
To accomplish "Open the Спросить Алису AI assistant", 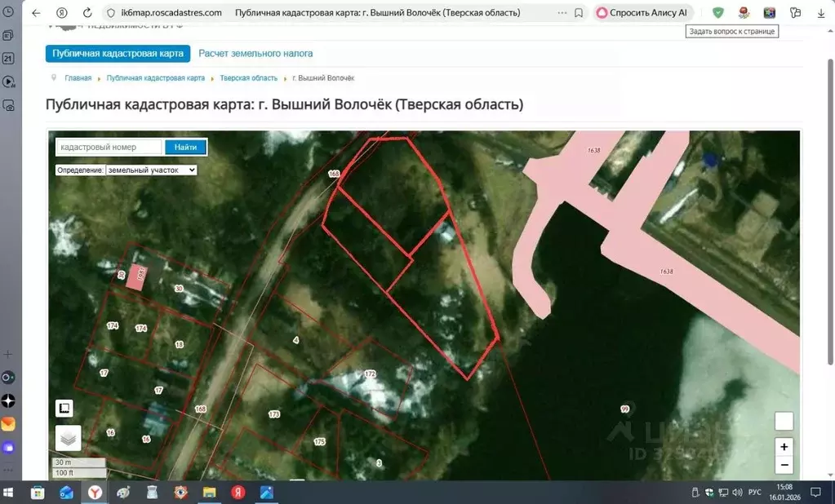I will (x=642, y=12).
